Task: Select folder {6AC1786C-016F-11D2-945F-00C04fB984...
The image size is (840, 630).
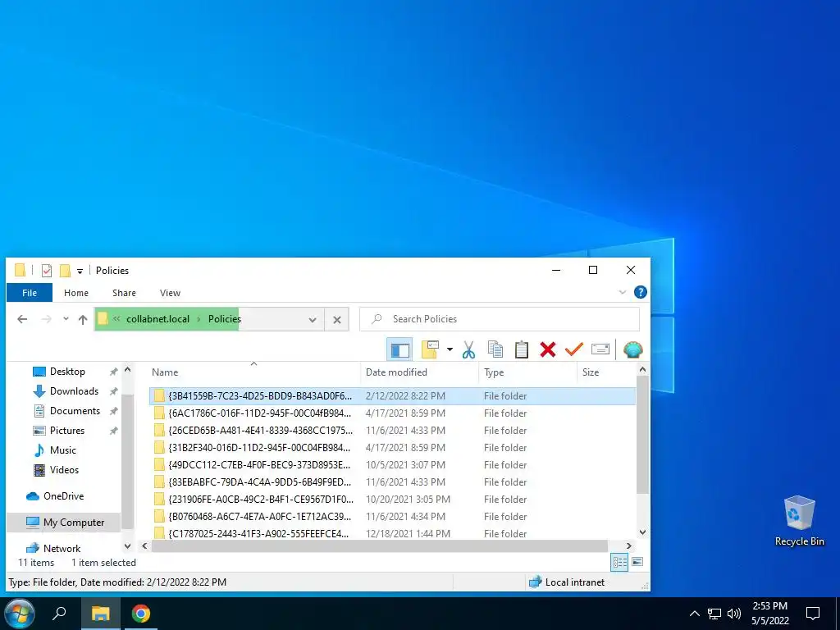Action: pyautogui.click(x=392, y=413)
